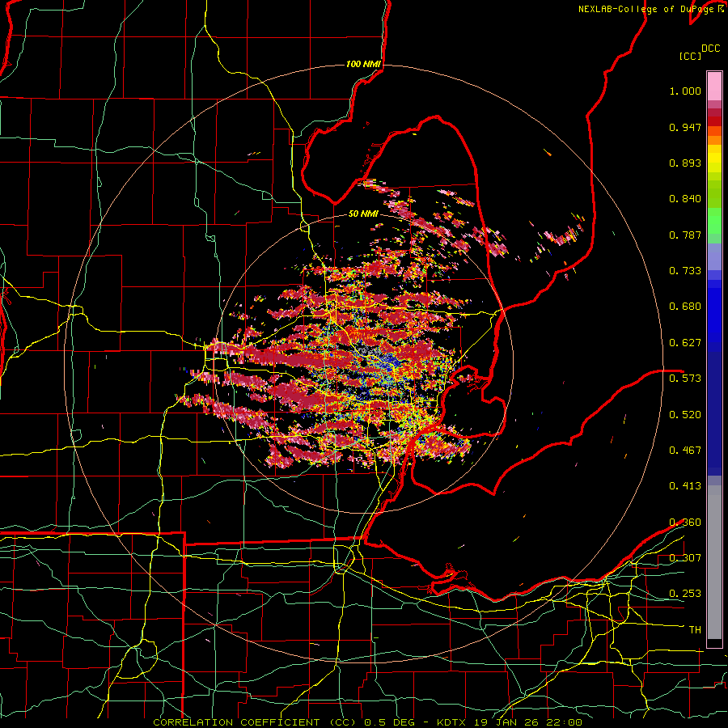Click the red segment of the color bar
The width and height of the screenshot is (728, 728).
(714, 121)
